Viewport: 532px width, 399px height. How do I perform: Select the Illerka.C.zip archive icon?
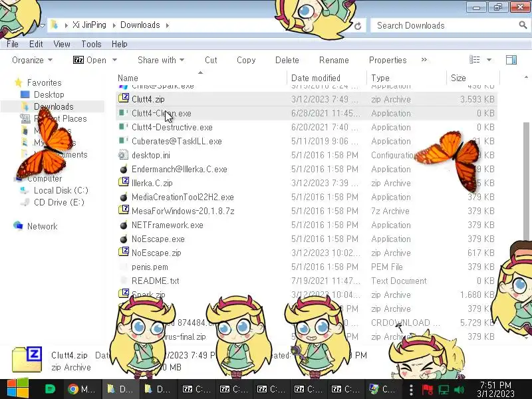tap(124, 182)
